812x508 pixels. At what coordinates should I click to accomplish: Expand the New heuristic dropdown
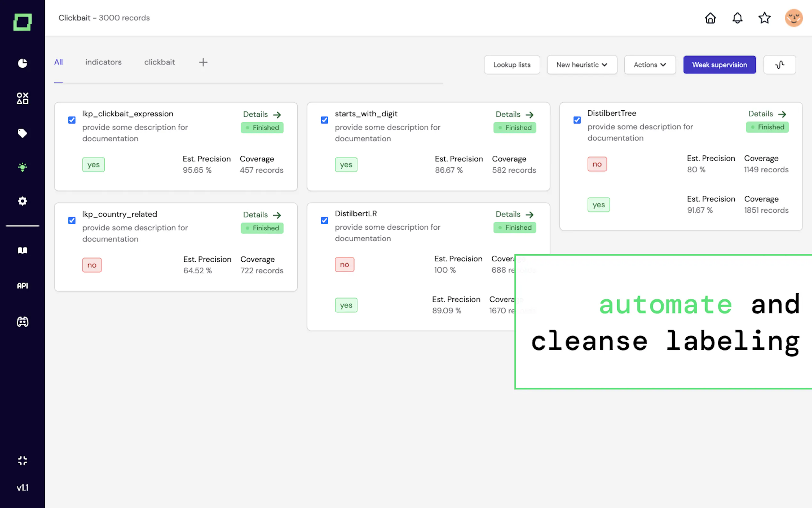[582, 65]
